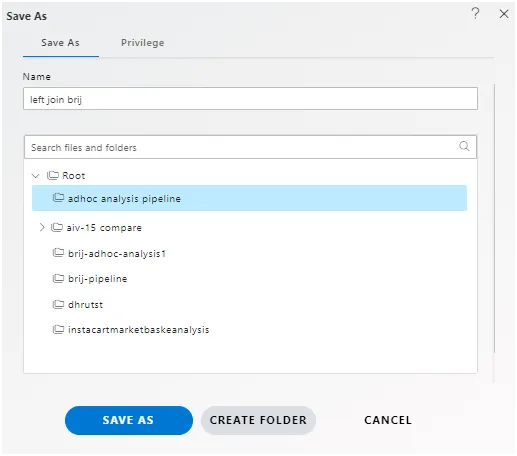The width and height of the screenshot is (517, 456).
Task: Click the brij-adhoc-analysis1 folder icon
Action: 58,253
